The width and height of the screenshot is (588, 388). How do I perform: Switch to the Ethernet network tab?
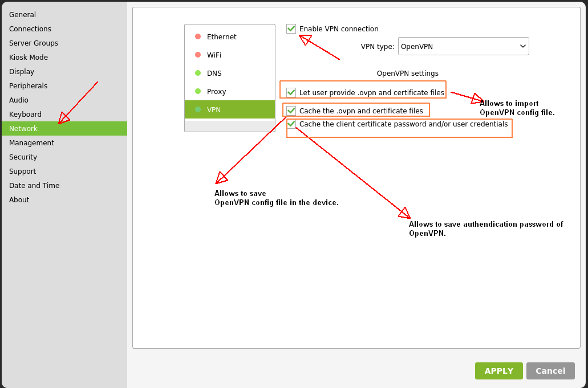[x=230, y=36]
